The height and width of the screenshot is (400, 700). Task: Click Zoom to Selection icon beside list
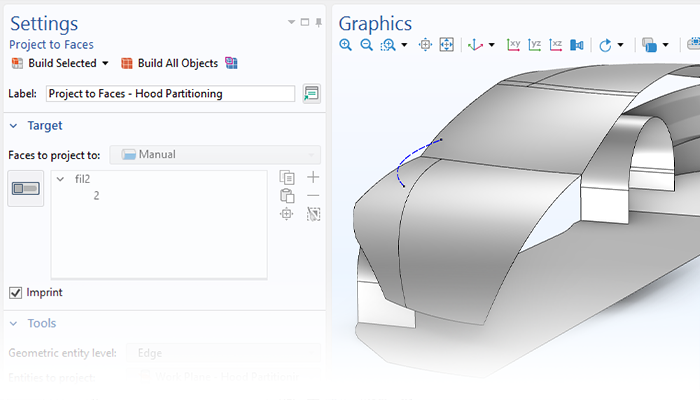(x=287, y=214)
